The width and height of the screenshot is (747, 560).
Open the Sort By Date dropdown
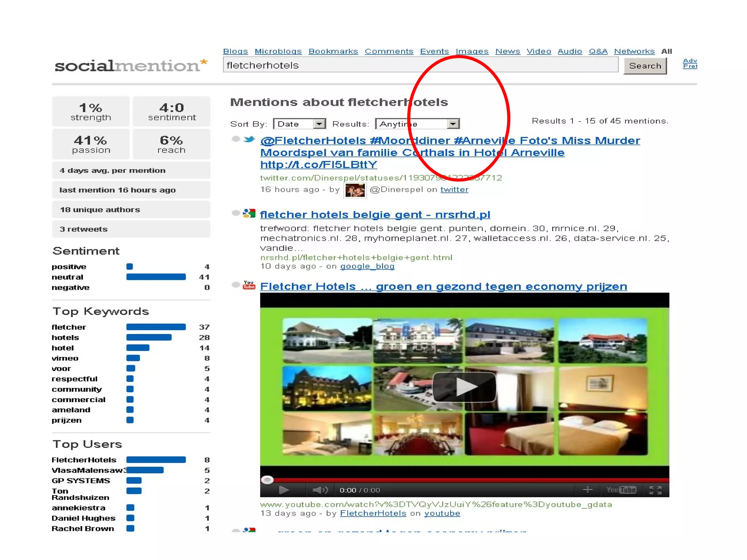(319, 124)
